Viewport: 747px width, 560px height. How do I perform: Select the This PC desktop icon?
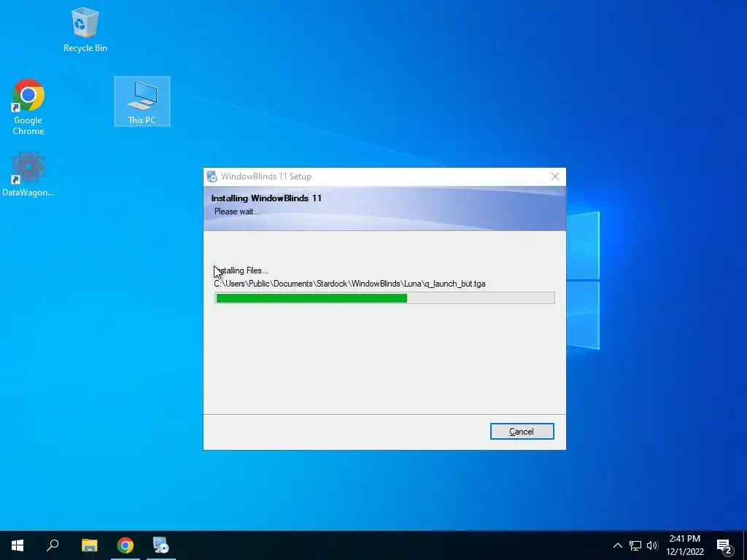142,101
